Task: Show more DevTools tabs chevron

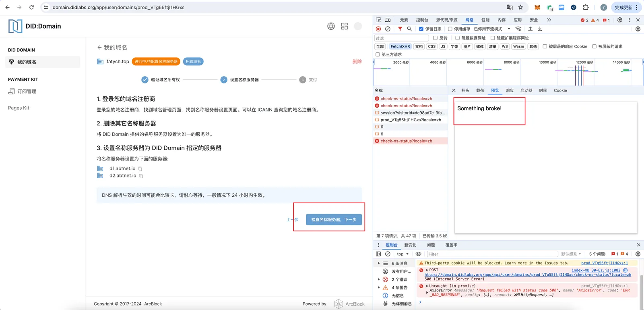Action: tap(549, 20)
